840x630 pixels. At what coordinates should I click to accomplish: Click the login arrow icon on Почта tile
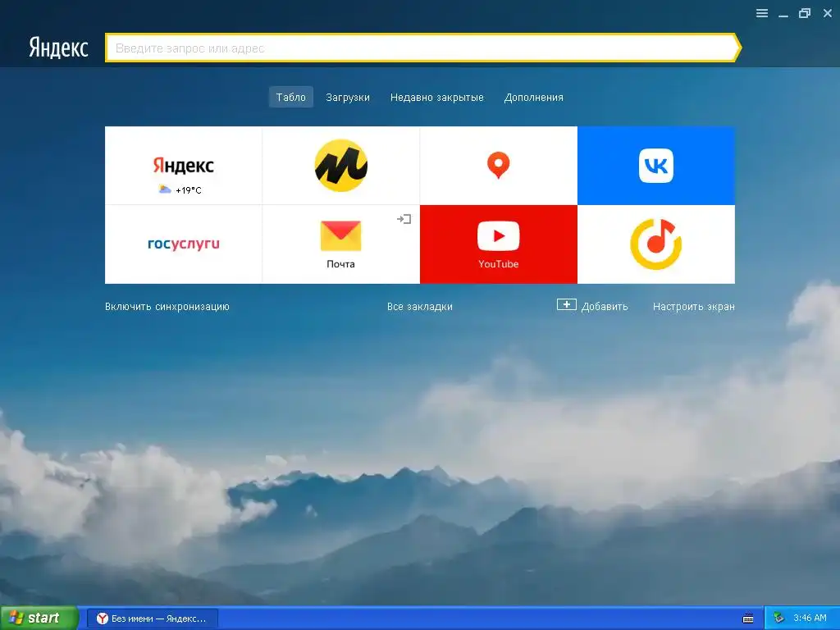404,218
